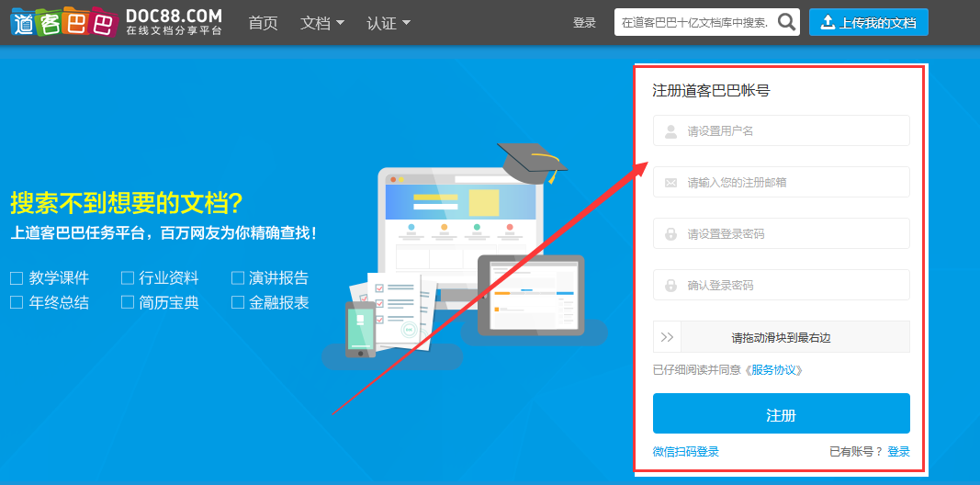Viewport: 980px width, 485px height.
Task: Check the 简历宝典 checkbox
Action: 128,302
